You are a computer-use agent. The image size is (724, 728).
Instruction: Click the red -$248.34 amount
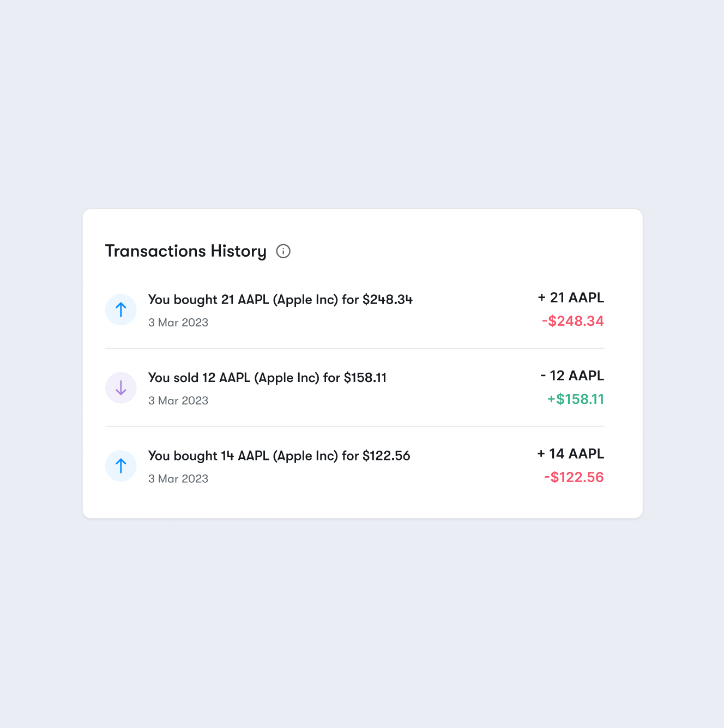pyautogui.click(x=572, y=321)
